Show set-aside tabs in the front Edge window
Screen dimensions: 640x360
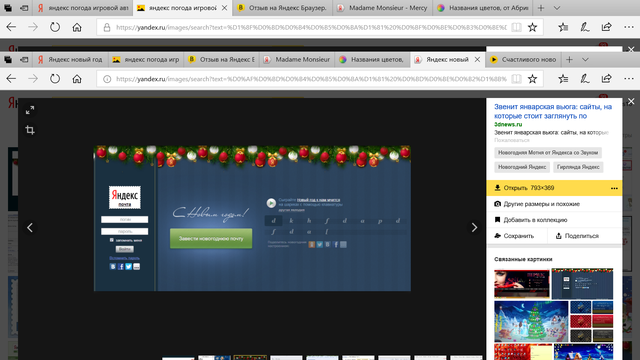[8, 60]
